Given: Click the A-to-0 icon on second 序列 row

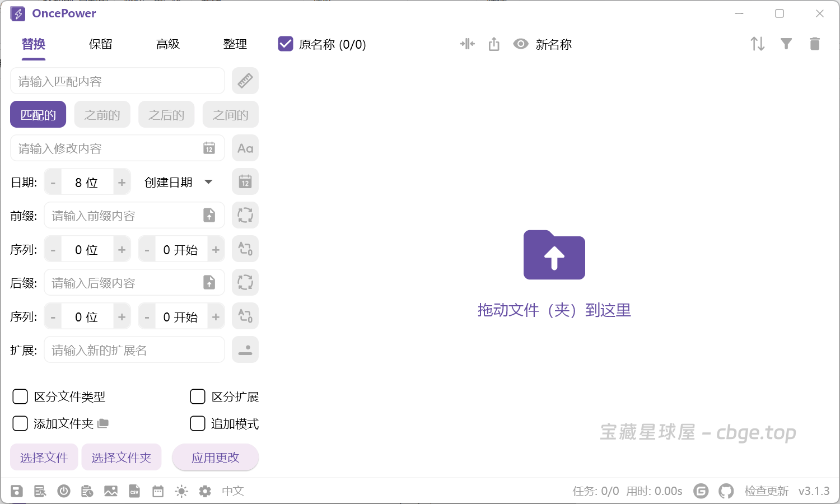Looking at the screenshot, I should click(245, 316).
